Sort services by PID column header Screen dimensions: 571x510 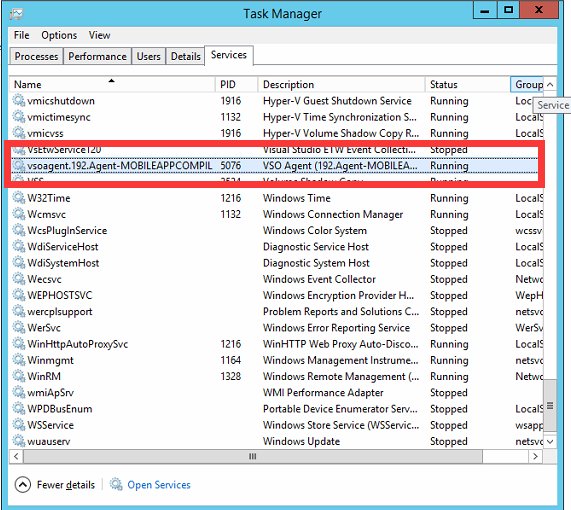coord(236,84)
